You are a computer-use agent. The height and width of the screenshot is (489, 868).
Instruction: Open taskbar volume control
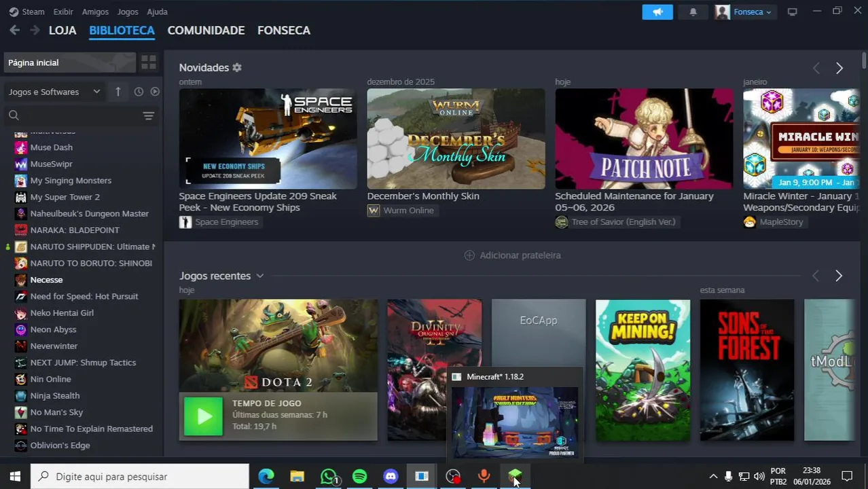759,477
